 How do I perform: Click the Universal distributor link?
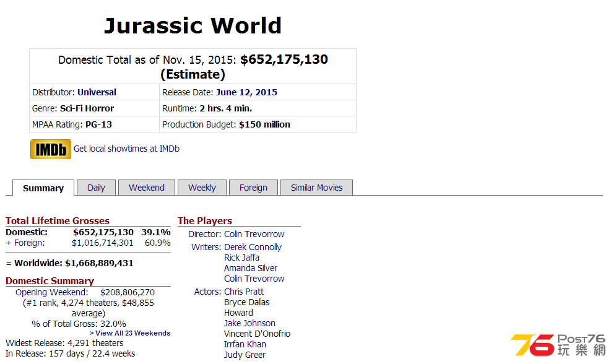pos(97,92)
